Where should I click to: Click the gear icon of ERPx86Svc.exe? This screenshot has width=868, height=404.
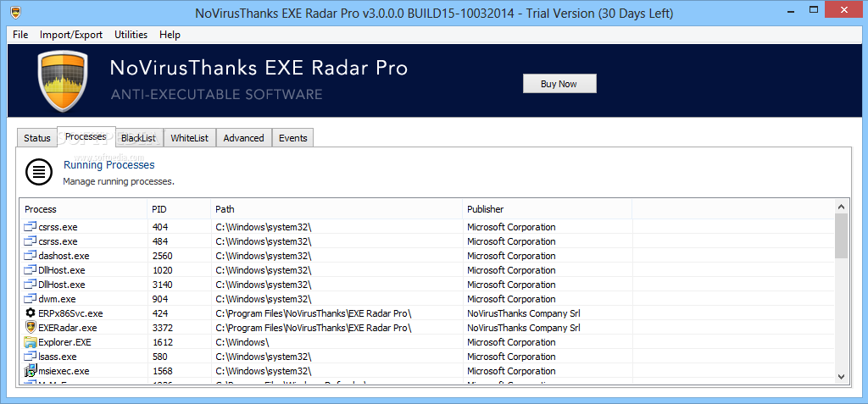coord(31,313)
